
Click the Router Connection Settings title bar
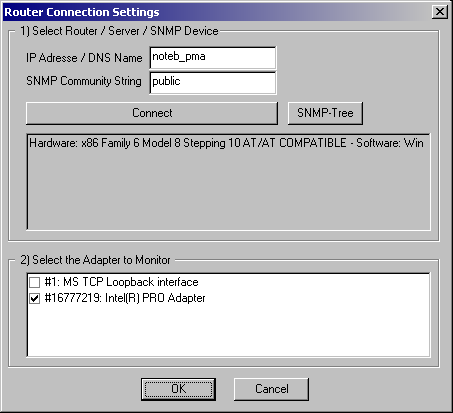point(217,12)
